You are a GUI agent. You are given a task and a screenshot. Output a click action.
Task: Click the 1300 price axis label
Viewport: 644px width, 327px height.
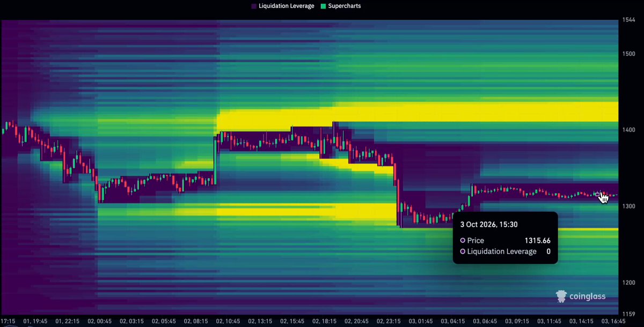point(629,206)
